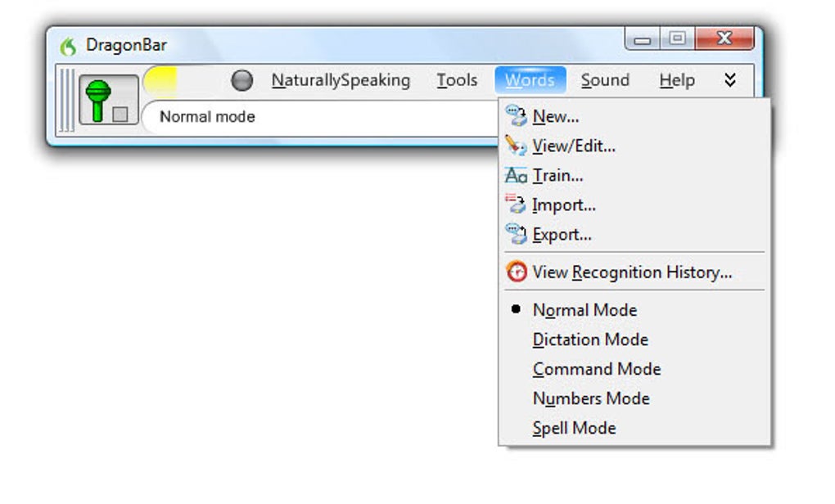This screenshot has width=835, height=504.
Task: Close the DragonBar window
Action: tap(724, 38)
